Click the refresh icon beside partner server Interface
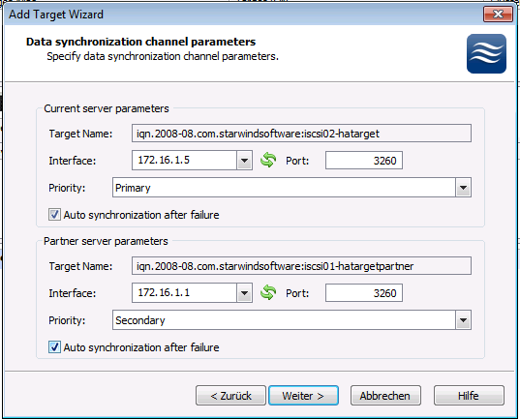The height and width of the screenshot is (420, 520). [x=268, y=292]
